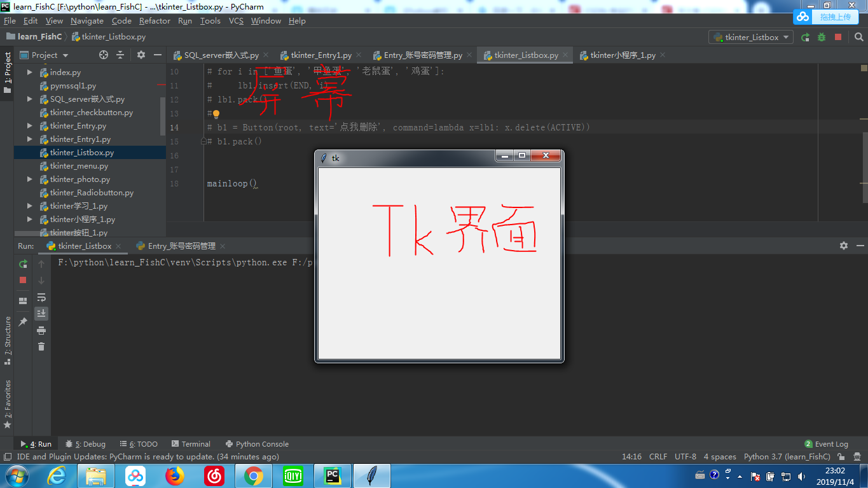Change file encoding UTF-8 in status bar

685,457
